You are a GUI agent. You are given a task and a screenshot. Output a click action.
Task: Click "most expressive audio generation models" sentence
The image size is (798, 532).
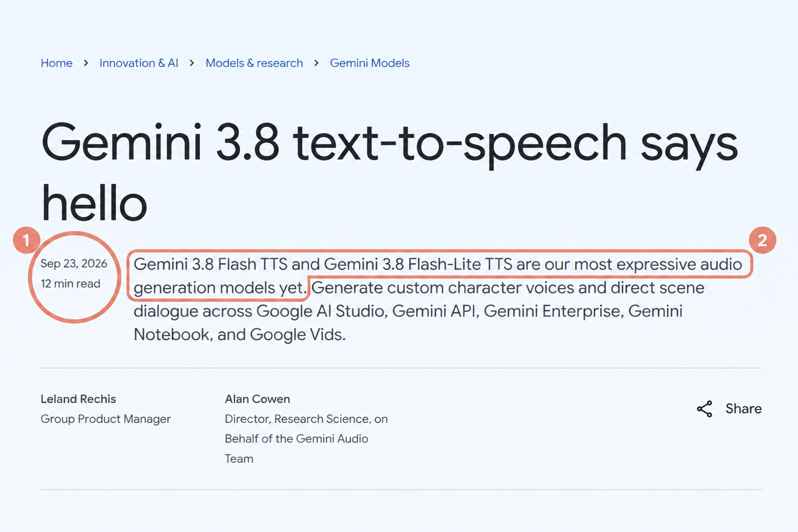(438, 276)
